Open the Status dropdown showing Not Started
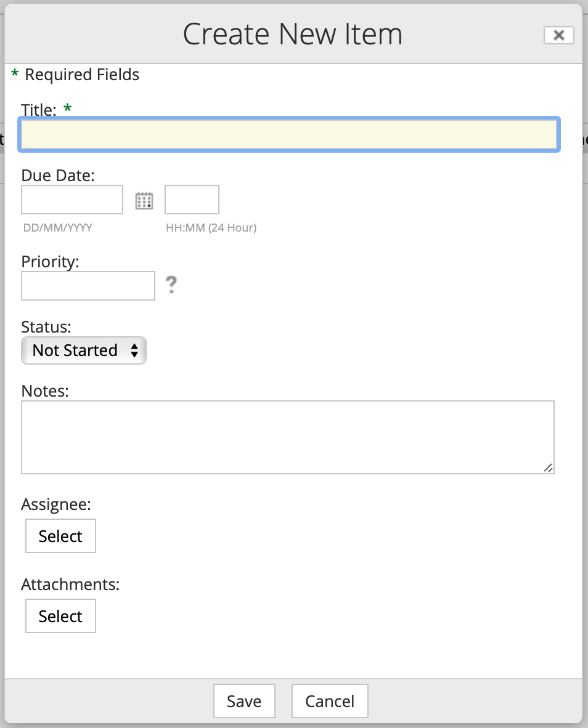This screenshot has height=728, width=588. (x=84, y=350)
